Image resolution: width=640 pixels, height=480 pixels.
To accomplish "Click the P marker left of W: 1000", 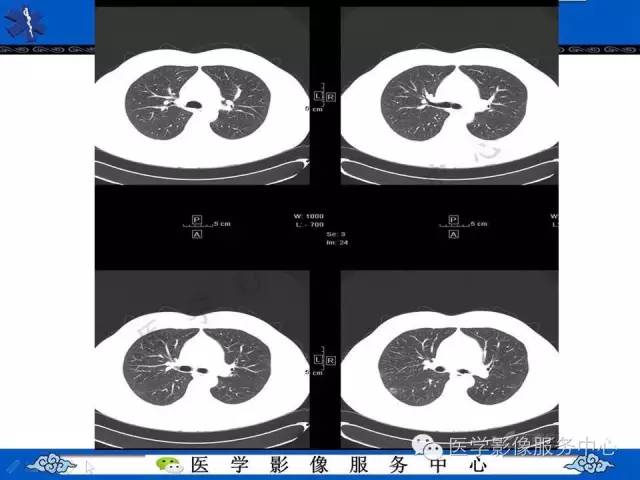I will click(197, 220).
